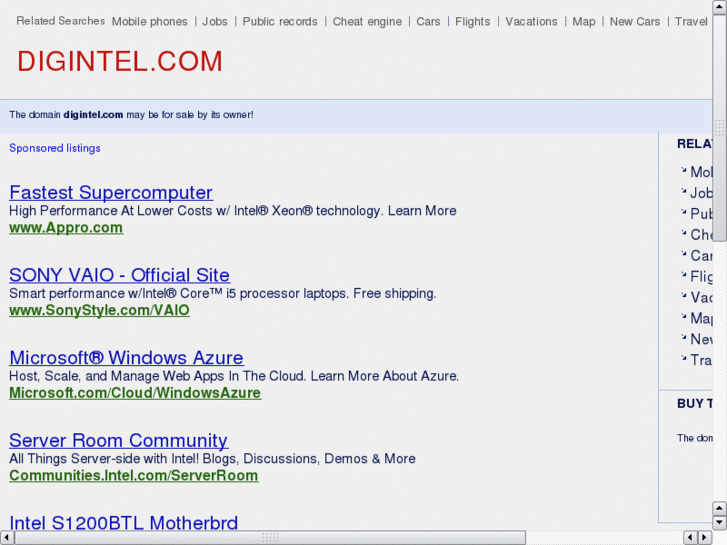Click the Vacations sidebar arrow bullet

[683, 295]
